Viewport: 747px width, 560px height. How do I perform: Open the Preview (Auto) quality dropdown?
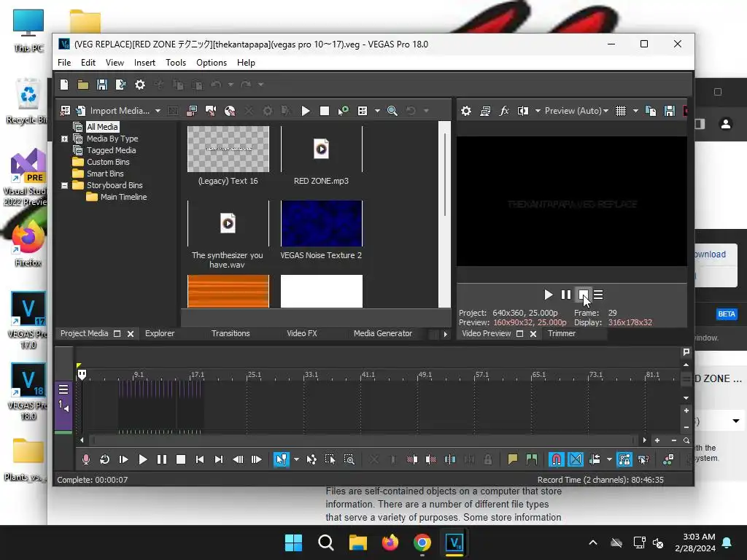coord(576,111)
